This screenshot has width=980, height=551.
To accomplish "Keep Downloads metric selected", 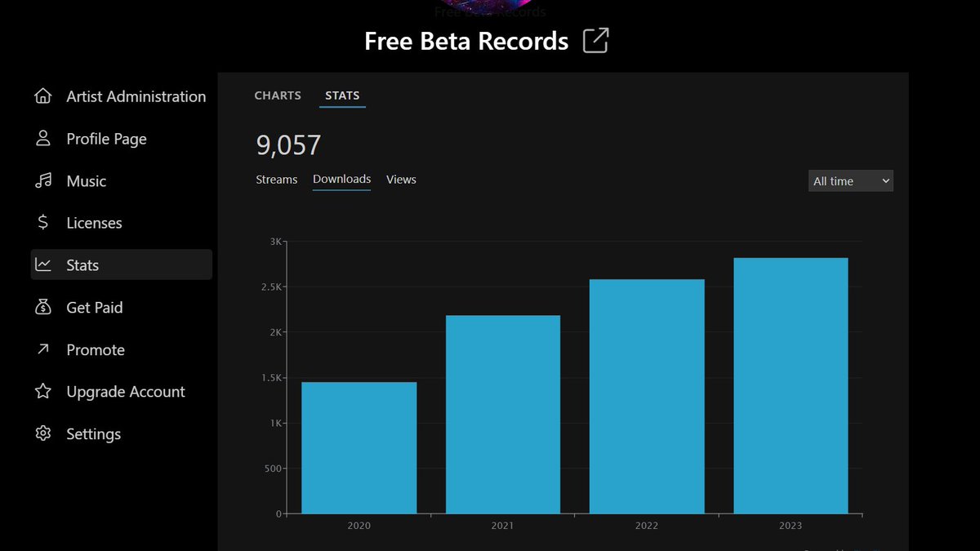I will pos(341,179).
